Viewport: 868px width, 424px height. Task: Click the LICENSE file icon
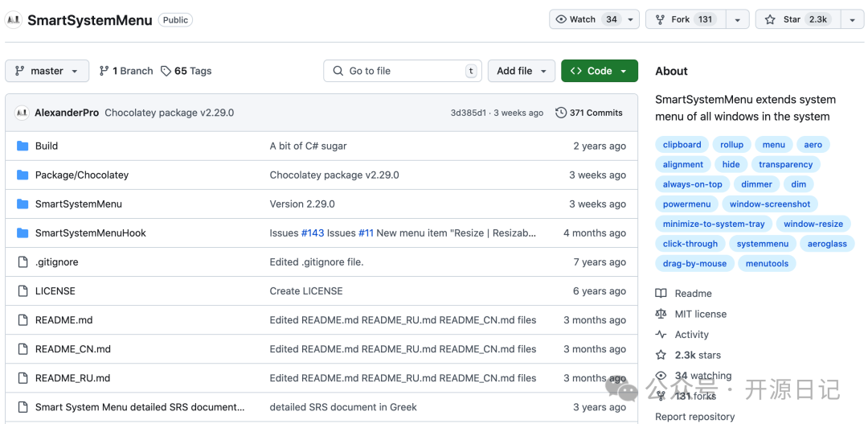(23, 291)
